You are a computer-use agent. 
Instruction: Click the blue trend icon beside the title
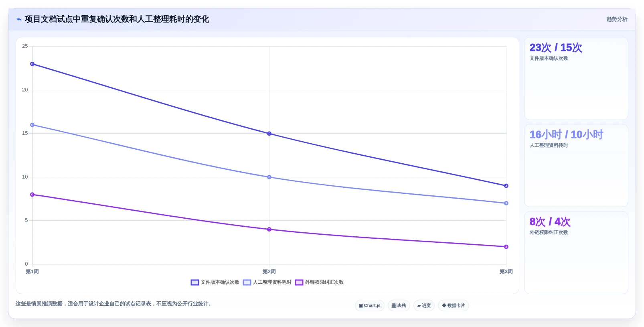click(x=19, y=19)
